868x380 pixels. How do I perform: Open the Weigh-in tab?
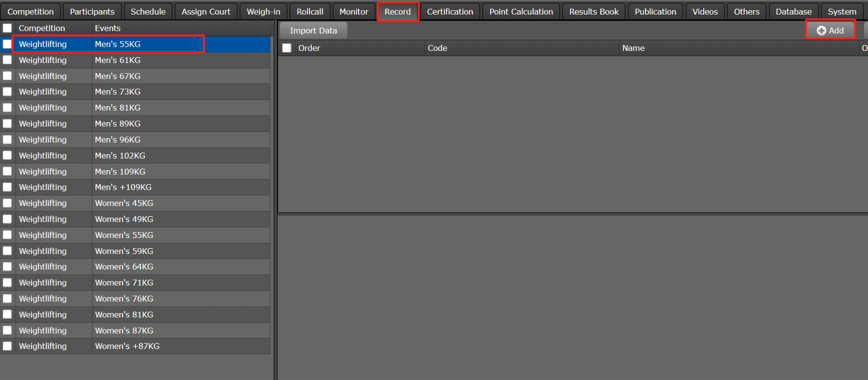pyautogui.click(x=263, y=12)
